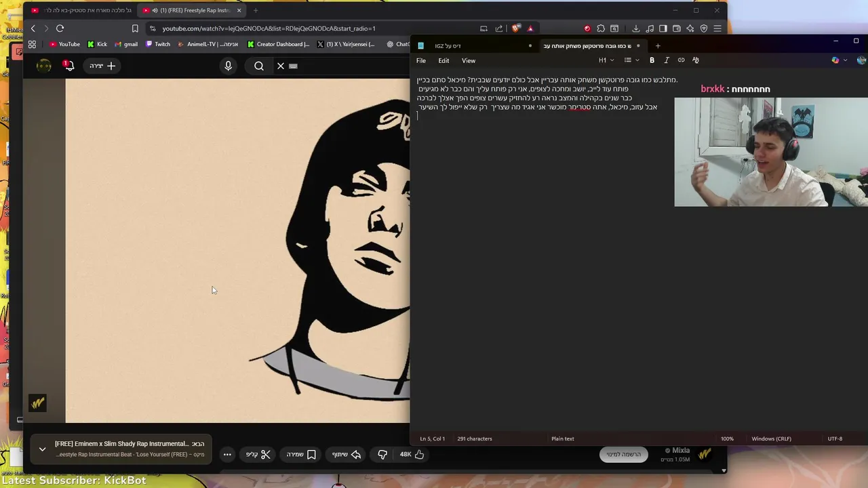Open the browser extensions puzzle icon
The image size is (868, 488).
pos(601,28)
